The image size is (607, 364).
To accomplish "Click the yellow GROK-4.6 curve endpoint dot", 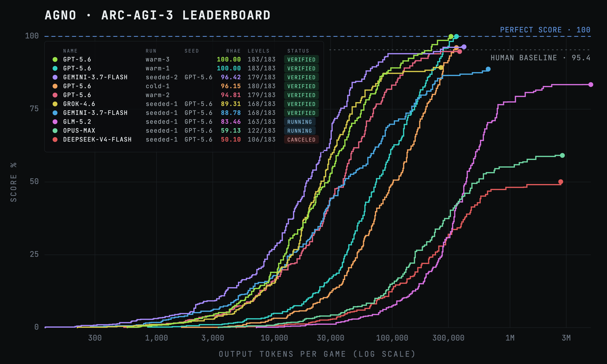I will click(x=441, y=68).
